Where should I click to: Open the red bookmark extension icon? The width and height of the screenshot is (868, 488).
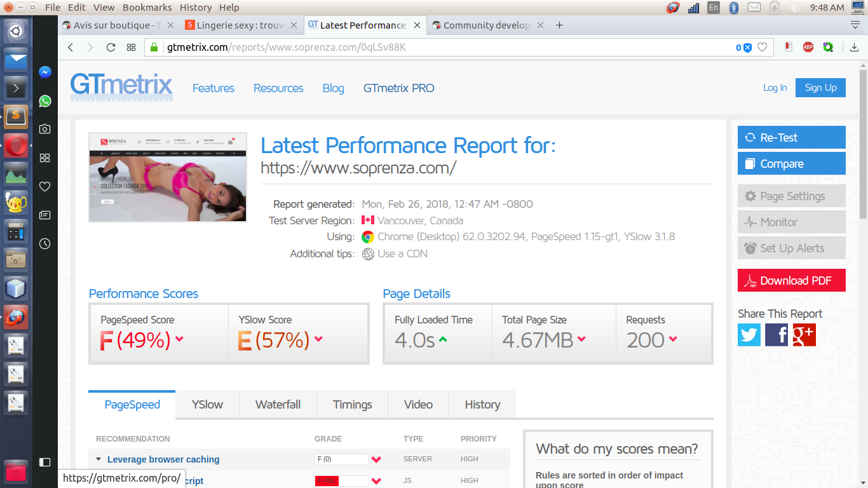pos(789,47)
